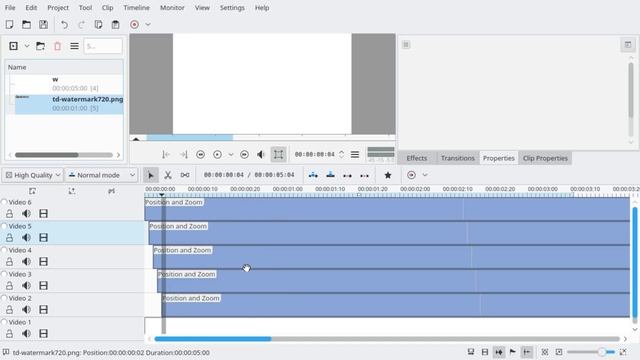Viewport: 640px width, 360px height.
Task: Click the timeline horizontal scrollbar
Action: tap(387, 339)
